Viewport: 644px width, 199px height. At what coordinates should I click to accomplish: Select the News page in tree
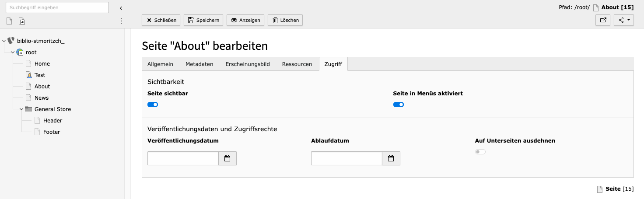42,98
